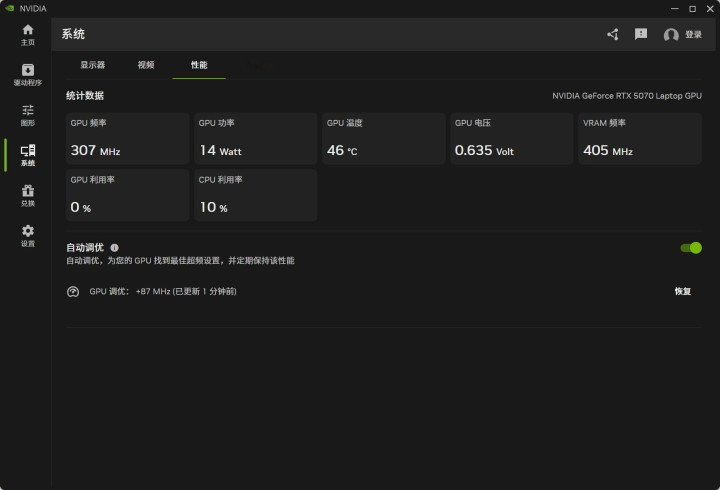Click the 自动调优 description sentence
This screenshot has height=490, width=720.
pyautogui.click(x=180, y=261)
